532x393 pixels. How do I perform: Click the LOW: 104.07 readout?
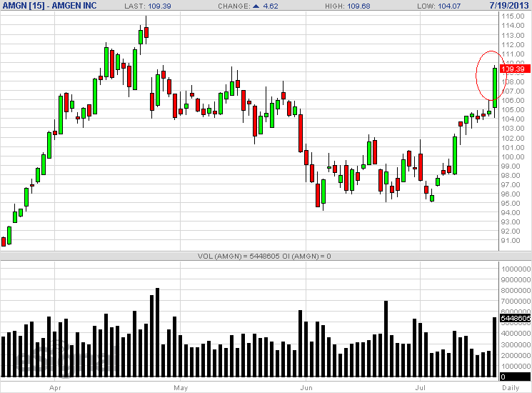coord(439,6)
